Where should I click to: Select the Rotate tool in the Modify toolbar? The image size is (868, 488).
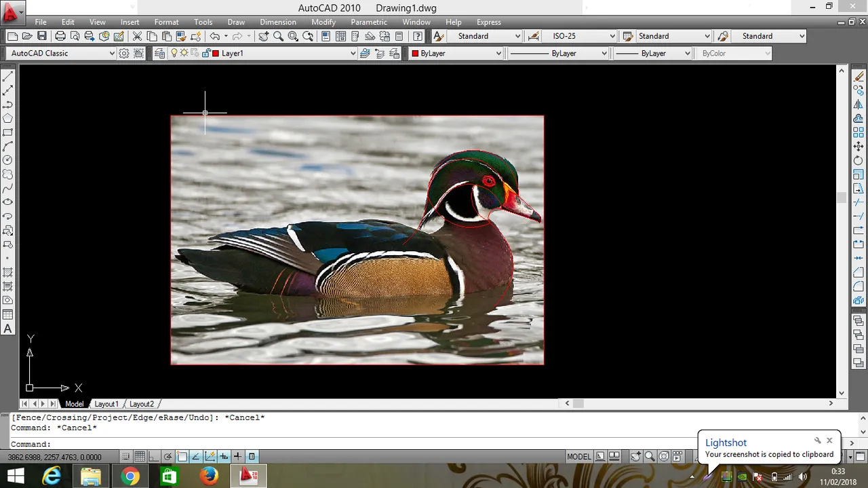coord(859,160)
